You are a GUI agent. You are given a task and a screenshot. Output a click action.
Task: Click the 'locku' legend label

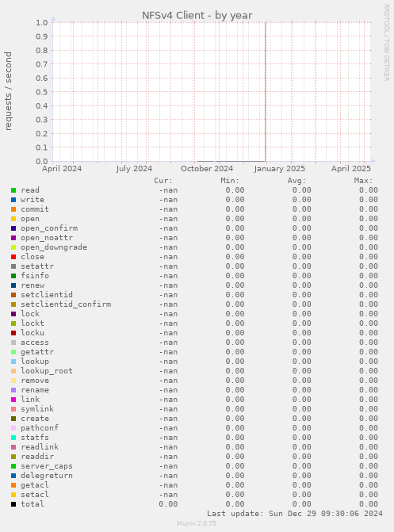[x=33, y=333]
